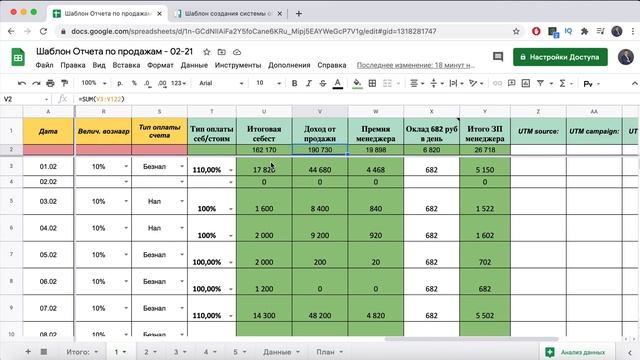Switch to the План sheet tab
This screenshot has height=360, width=640.
pos(329,351)
